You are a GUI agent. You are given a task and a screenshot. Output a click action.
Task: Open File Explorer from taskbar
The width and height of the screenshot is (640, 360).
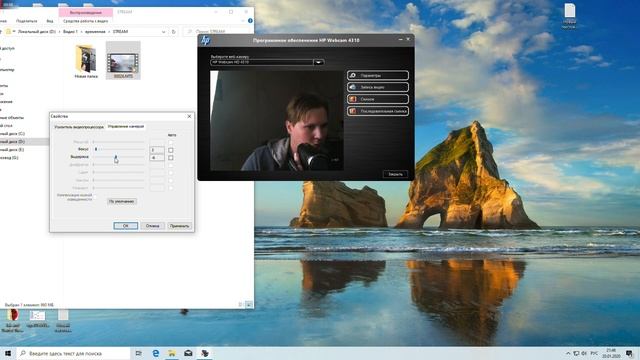click(x=172, y=353)
